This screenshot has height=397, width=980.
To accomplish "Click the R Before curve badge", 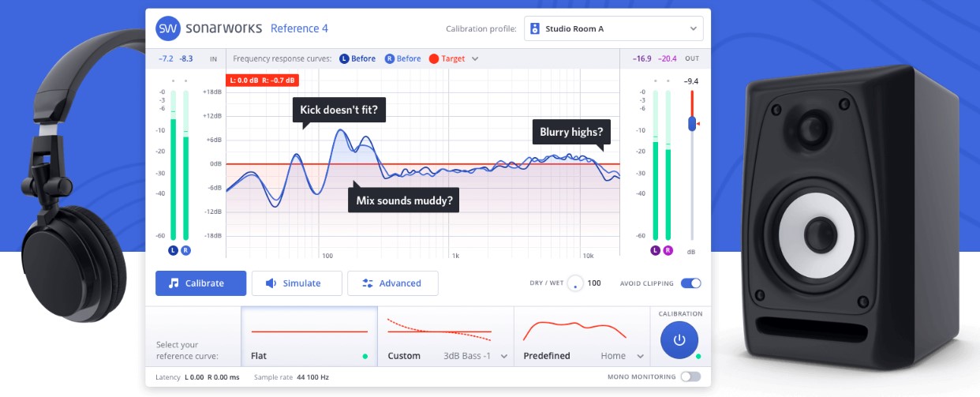I will (x=389, y=59).
